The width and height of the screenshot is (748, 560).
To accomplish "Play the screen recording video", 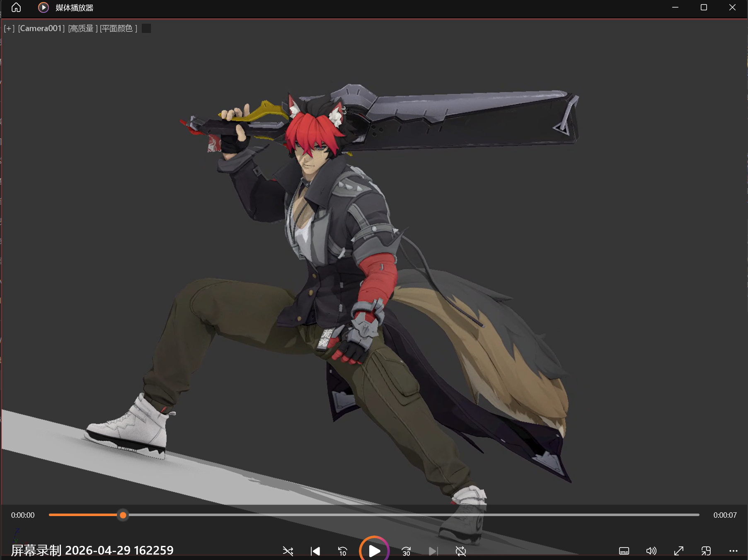I will [x=374, y=550].
